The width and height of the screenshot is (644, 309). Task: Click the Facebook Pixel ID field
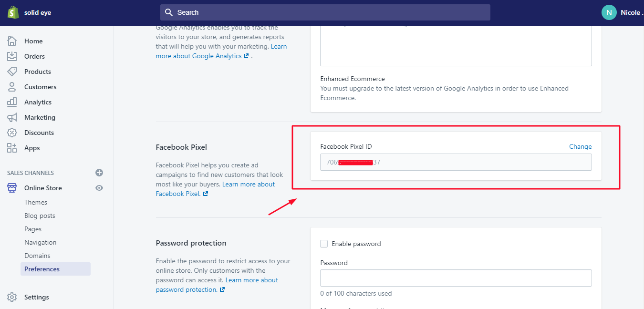(x=456, y=162)
